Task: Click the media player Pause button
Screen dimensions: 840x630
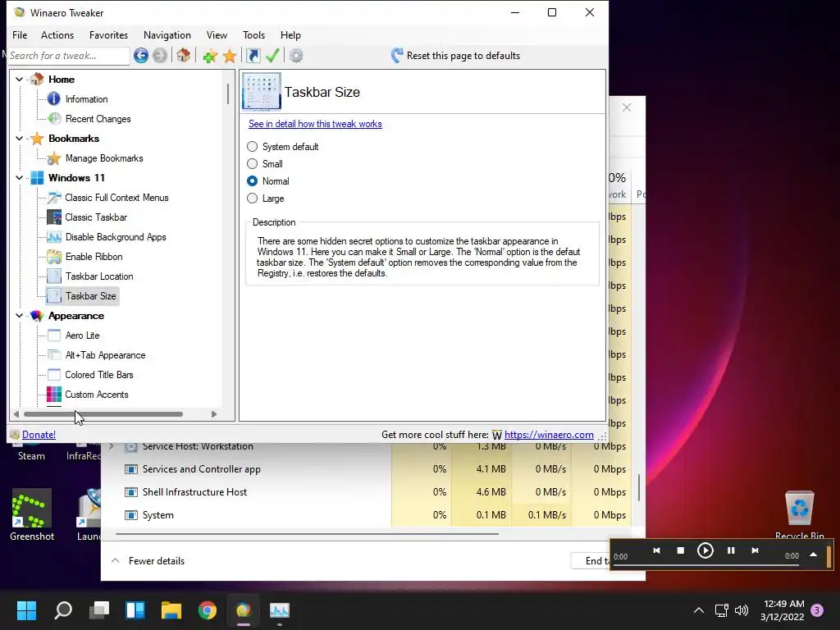Action: coord(731,550)
